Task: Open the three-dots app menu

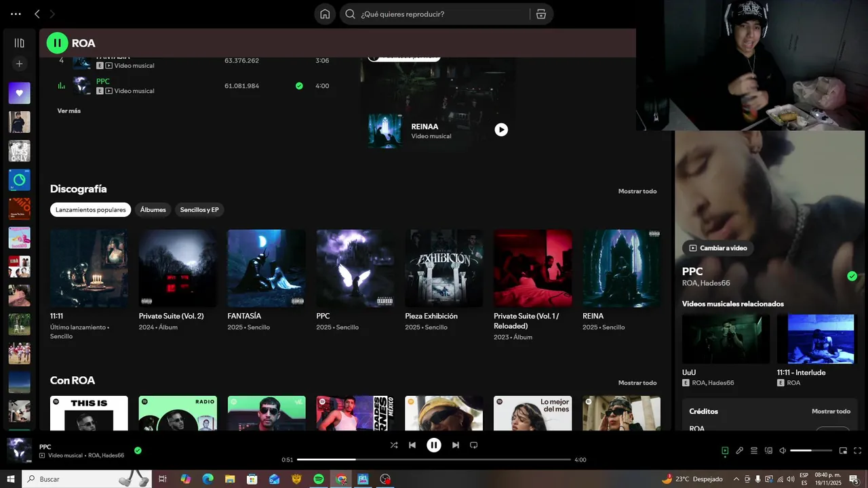Action: coord(16,14)
